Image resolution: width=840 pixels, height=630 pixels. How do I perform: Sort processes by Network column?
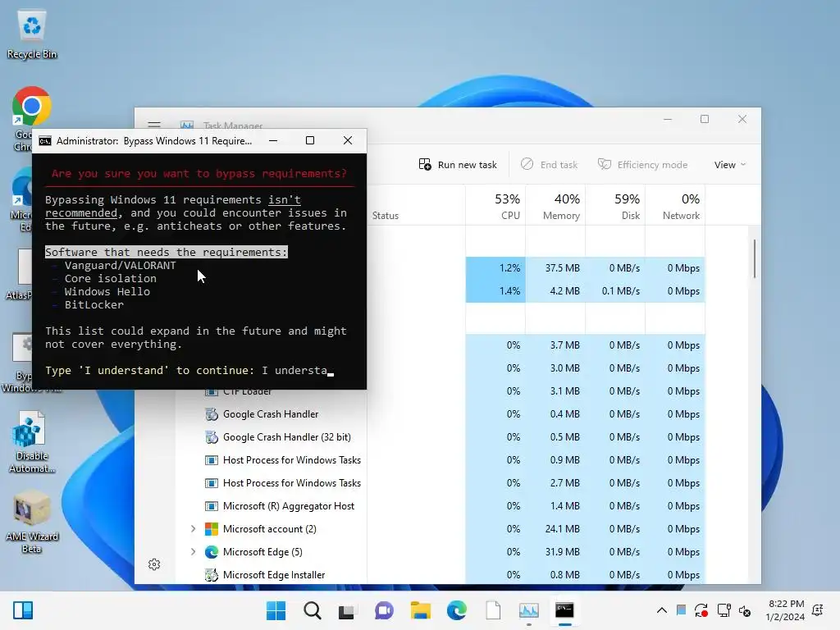pos(676,206)
